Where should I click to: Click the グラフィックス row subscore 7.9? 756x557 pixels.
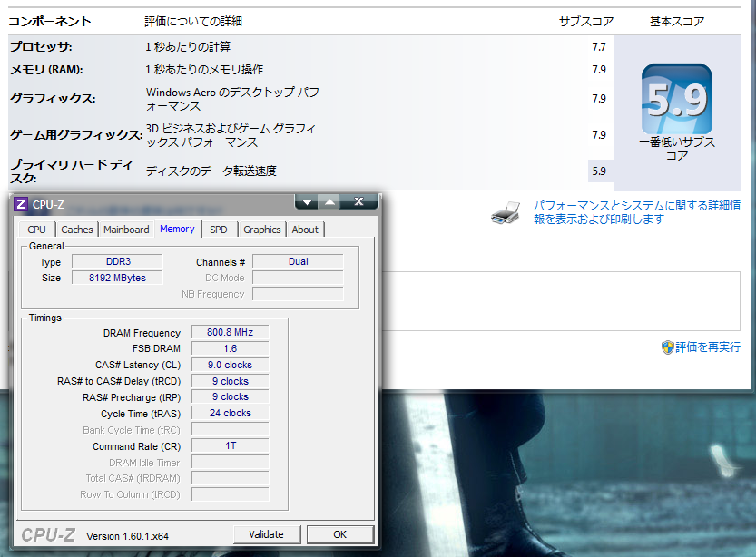pos(599,99)
